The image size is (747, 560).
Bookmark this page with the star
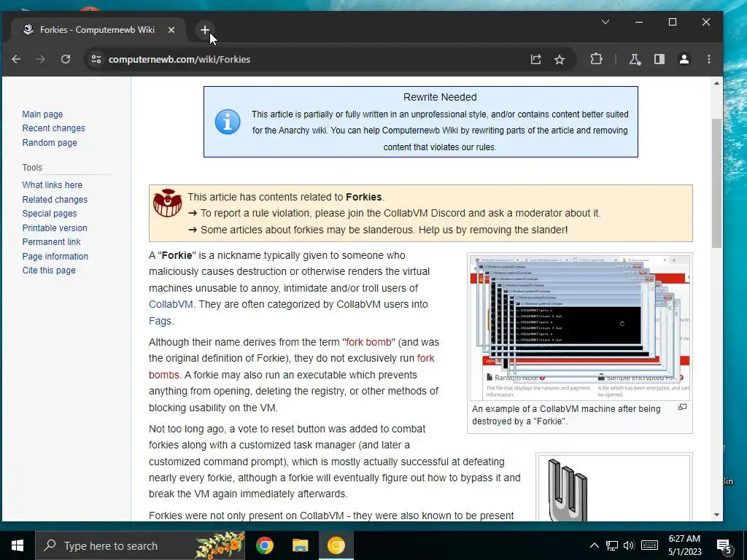[x=560, y=60]
